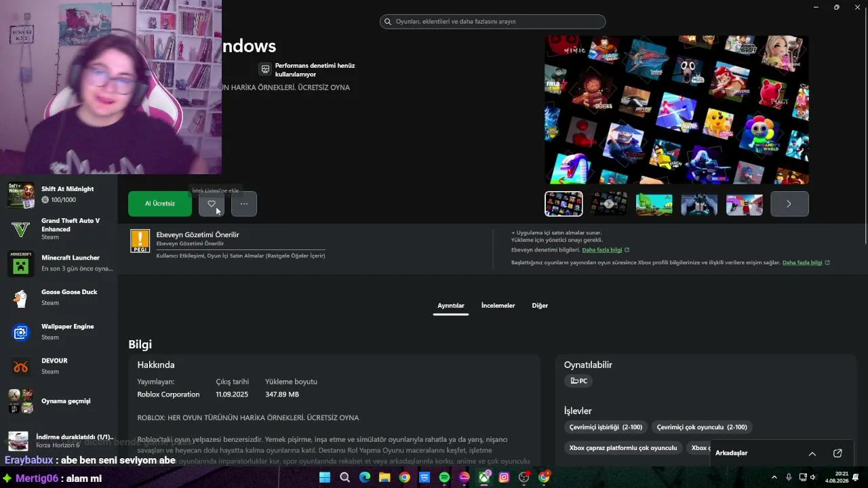Click the PEGI parental guidance rating icon
868x488 pixels.
140,241
